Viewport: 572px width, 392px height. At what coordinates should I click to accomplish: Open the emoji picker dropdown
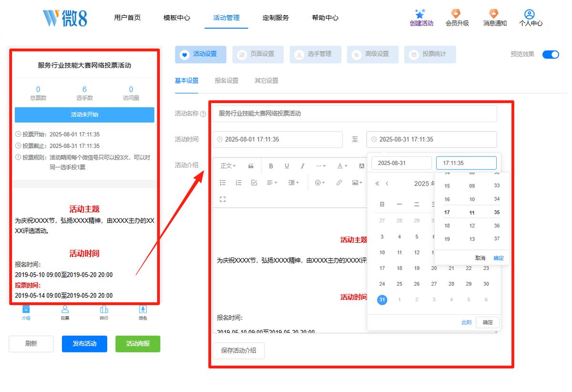pos(320,183)
